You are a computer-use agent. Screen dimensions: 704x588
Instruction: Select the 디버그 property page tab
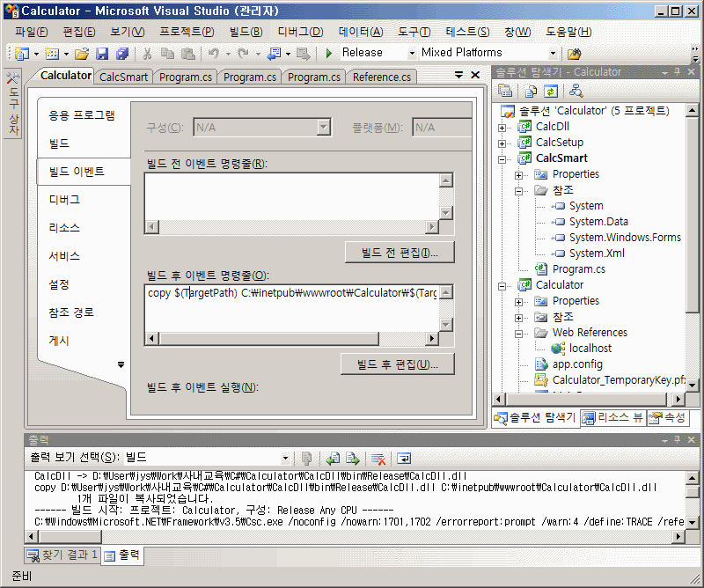coord(64,200)
